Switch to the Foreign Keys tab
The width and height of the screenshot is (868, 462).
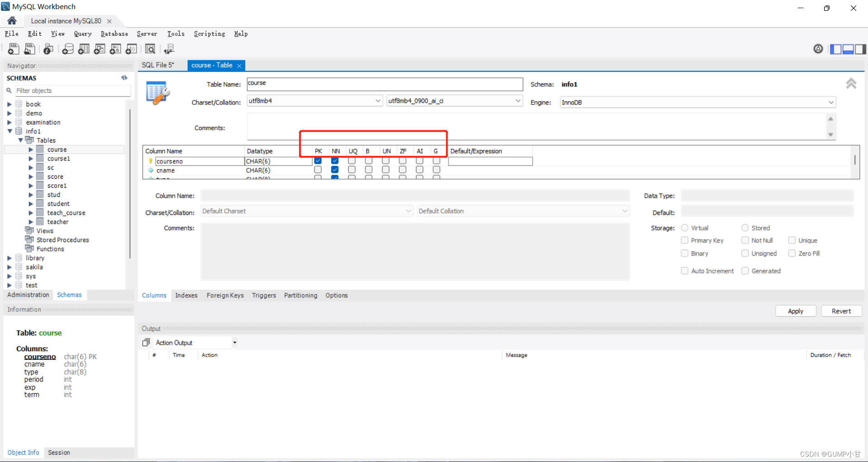pyautogui.click(x=225, y=295)
